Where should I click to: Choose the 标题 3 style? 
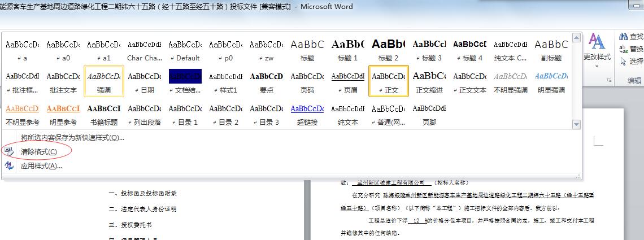(x=429, y=49)
